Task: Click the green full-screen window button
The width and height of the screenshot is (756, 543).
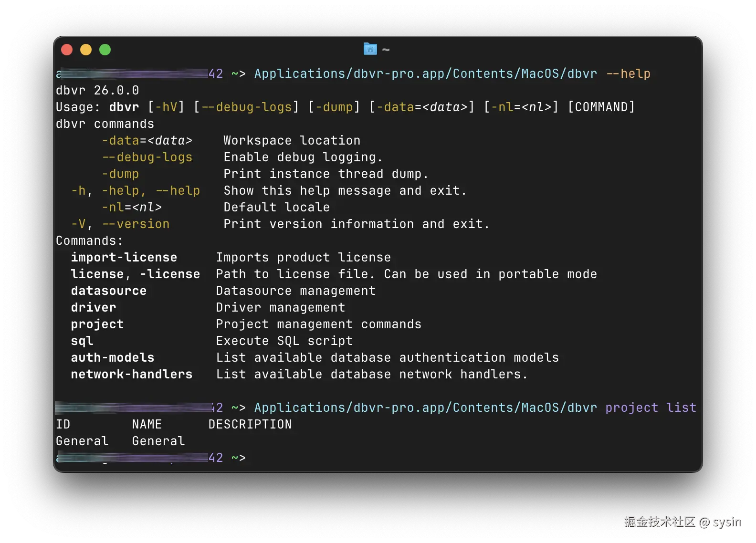Action: click(x=105, y=50)
